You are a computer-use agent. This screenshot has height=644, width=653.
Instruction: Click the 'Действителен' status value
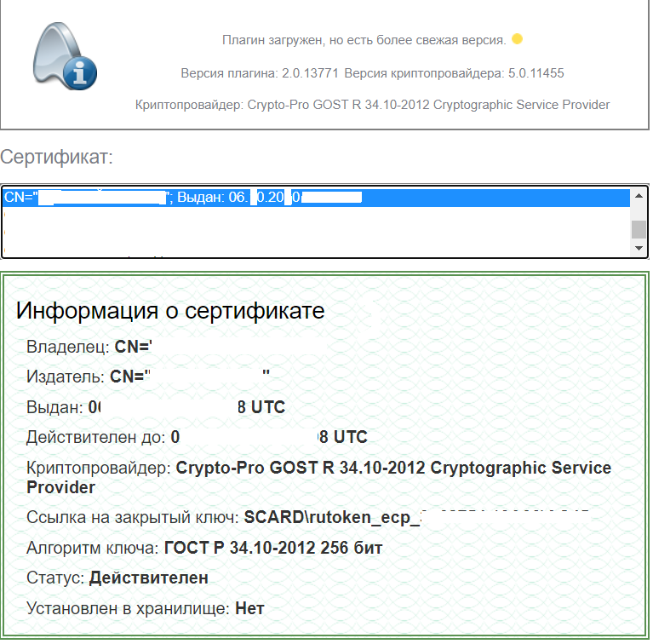148,578
